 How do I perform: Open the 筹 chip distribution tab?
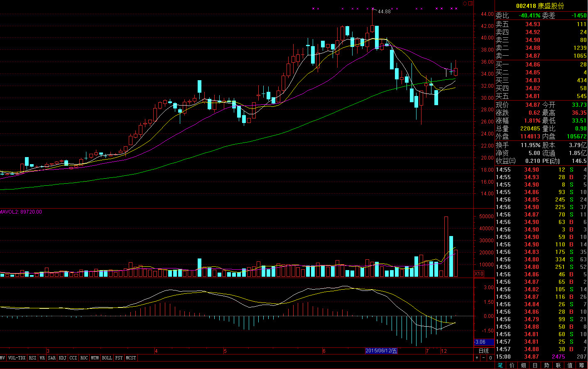pos(582,365)
